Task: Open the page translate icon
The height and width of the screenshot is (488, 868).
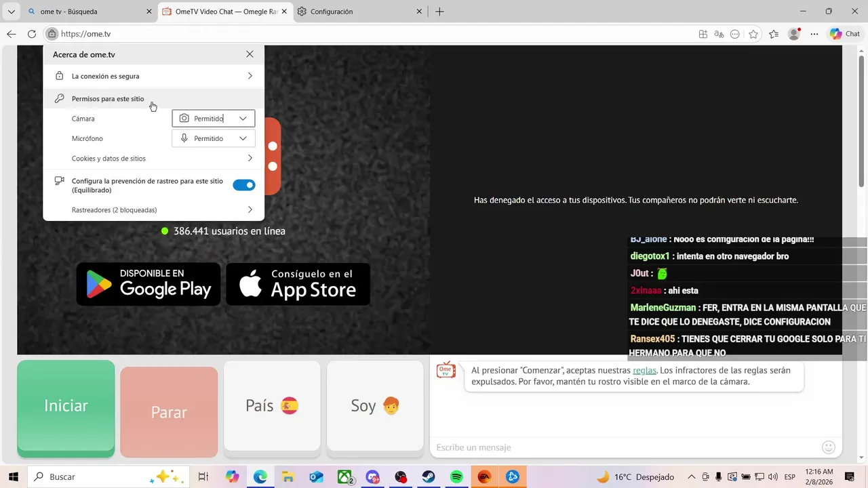Action: coord(719,34)
